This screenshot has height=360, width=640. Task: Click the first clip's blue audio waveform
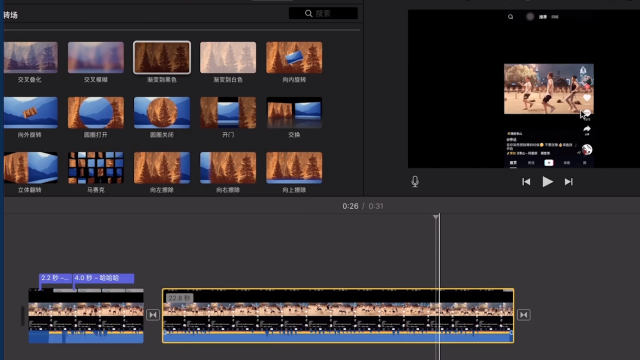[x=86, y=337]
